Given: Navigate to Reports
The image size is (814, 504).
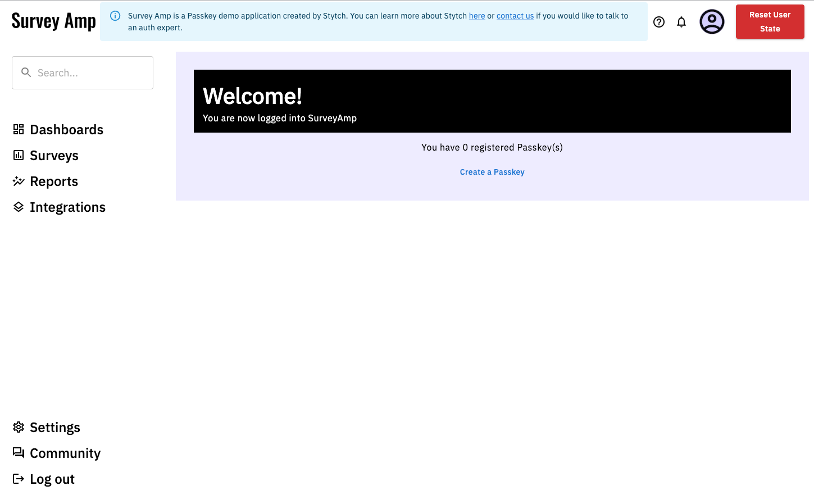Looking at the screenshot, I should (54, 181).
